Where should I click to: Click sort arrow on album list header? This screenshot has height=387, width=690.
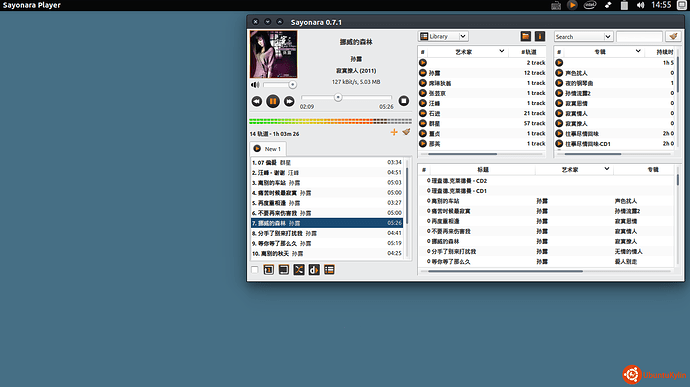[638, 51]
